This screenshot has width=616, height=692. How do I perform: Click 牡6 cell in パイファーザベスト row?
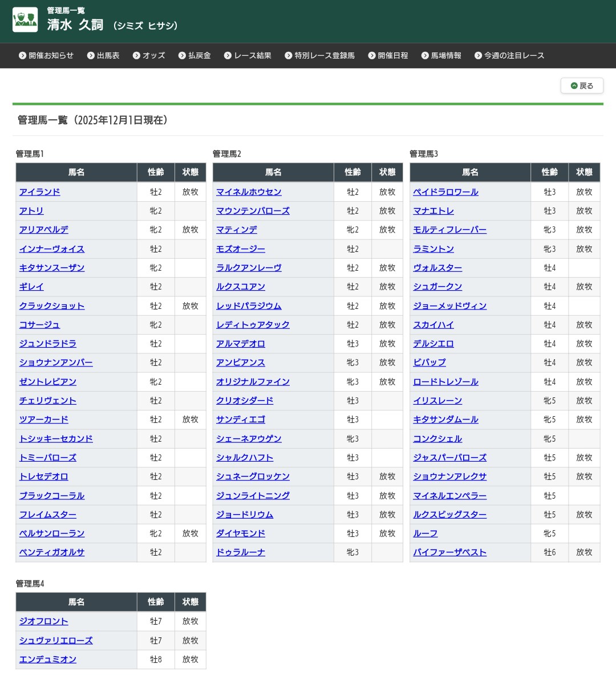(x=550, y=552)
